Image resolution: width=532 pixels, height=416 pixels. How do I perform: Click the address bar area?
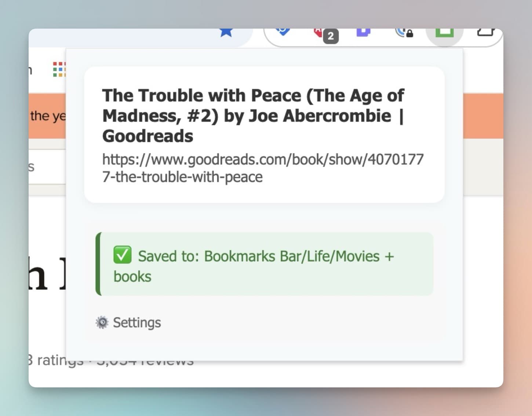(128, 37)
